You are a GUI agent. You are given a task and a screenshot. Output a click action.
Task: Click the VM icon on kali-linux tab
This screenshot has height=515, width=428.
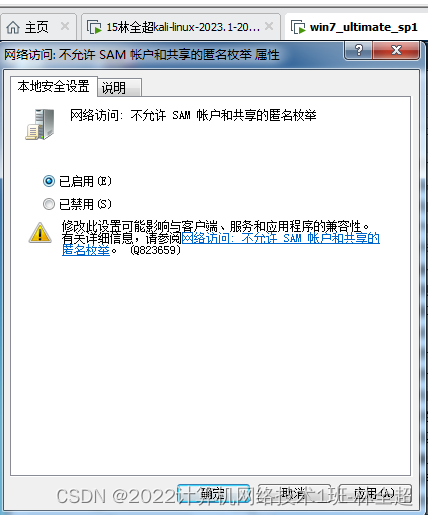[94, 27]
